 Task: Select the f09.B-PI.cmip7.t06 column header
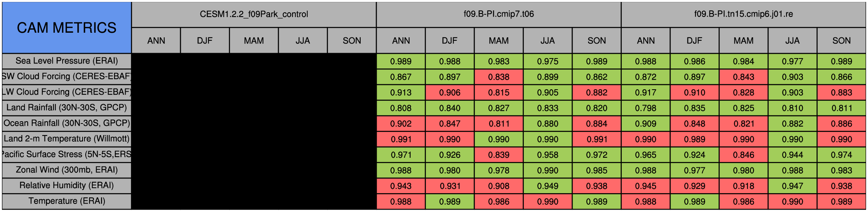coord(499,14)
